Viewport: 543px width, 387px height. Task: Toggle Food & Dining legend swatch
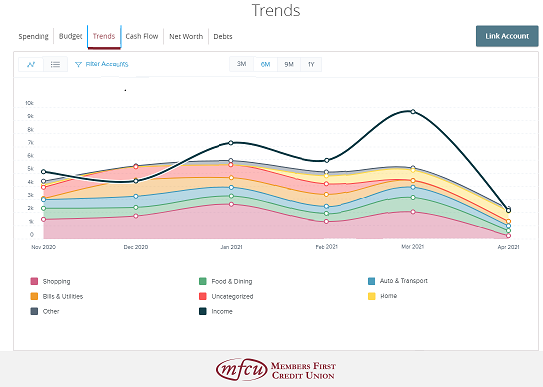tap(203, 281)
